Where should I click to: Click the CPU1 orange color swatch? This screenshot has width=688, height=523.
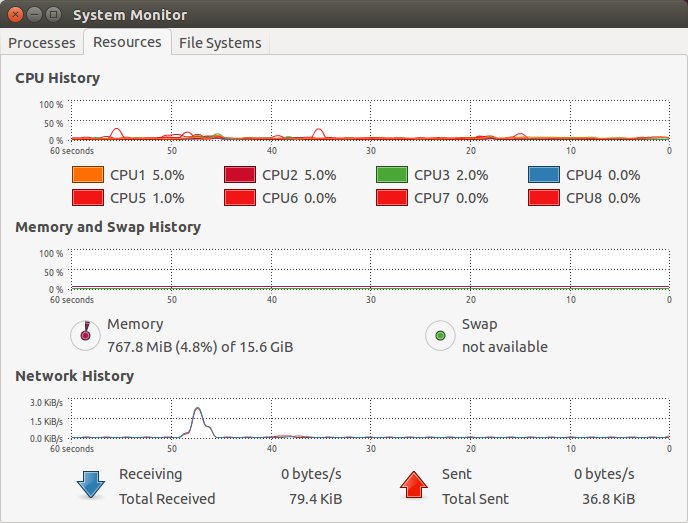[x=88, y=175]
